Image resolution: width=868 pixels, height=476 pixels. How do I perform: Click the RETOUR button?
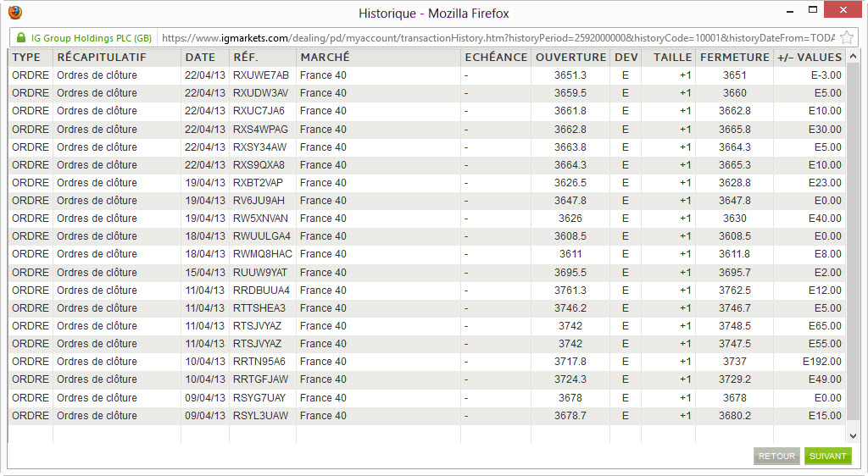click(x=776, y=457)
